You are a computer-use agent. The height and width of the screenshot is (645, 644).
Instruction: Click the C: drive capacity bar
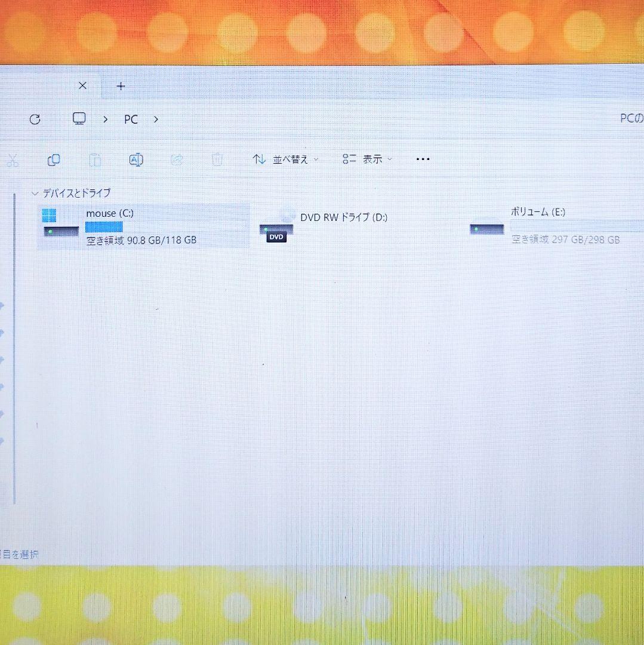click(104, 227)
